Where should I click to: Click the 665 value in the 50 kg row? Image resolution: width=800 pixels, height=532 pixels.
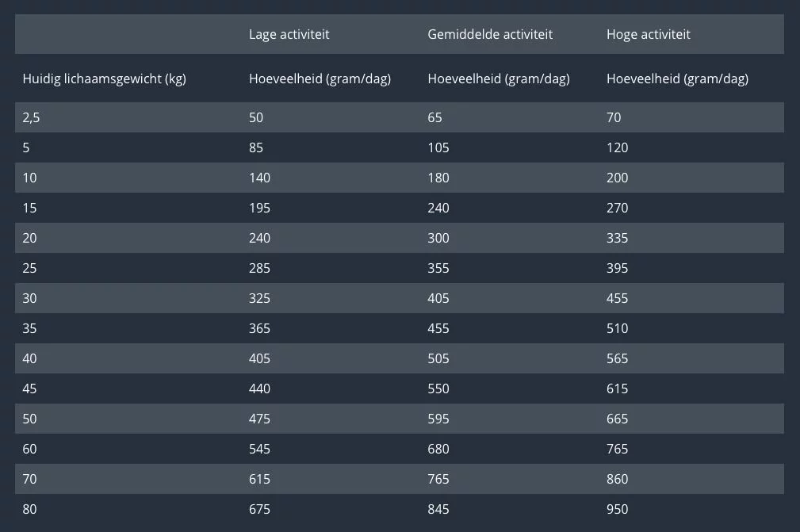(617, 419)
